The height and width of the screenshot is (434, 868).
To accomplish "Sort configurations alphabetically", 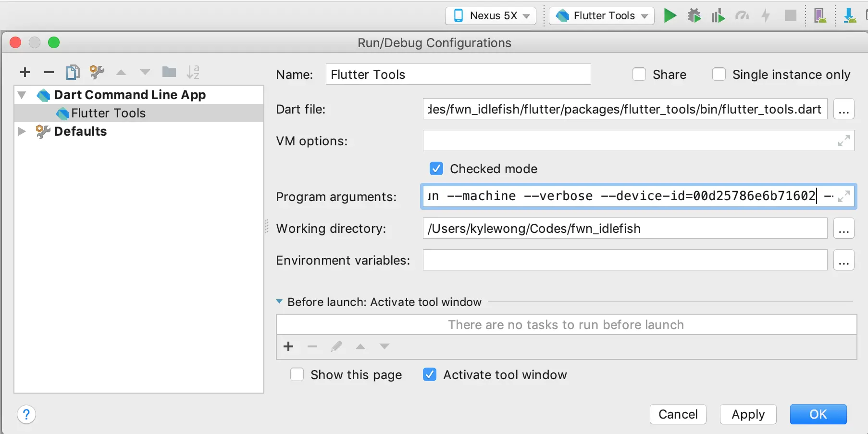I will [194, 72].
